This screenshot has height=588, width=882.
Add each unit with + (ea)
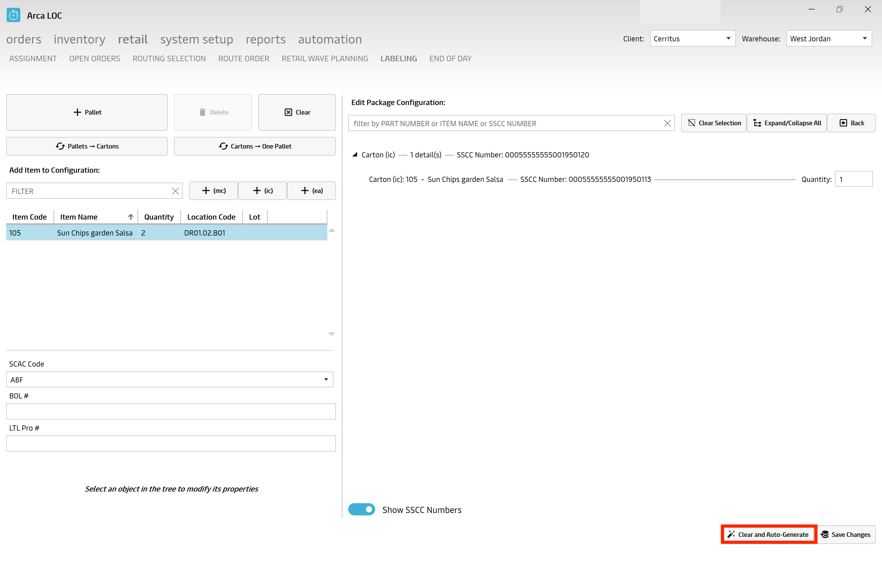pyautogui.click(x=311, y=190)
